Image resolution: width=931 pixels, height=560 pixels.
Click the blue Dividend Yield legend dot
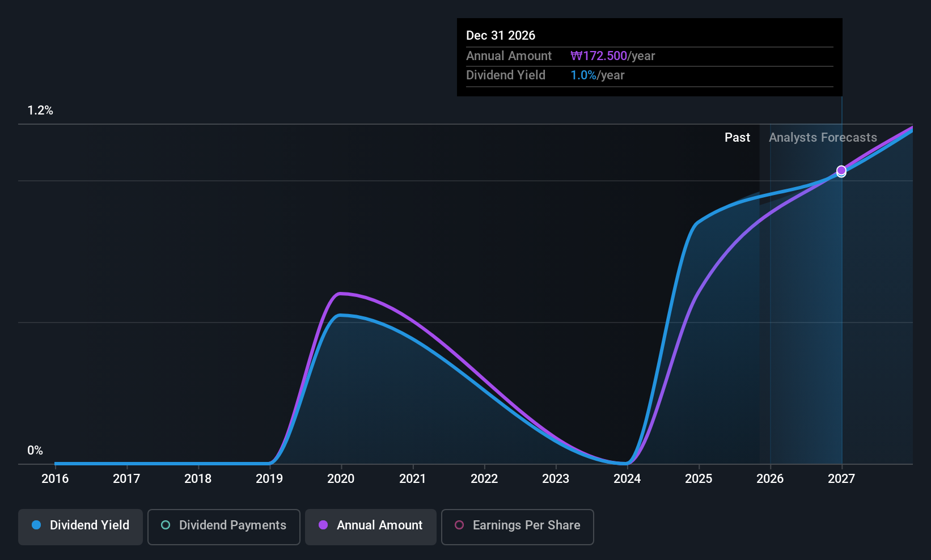tap(36, 525)
